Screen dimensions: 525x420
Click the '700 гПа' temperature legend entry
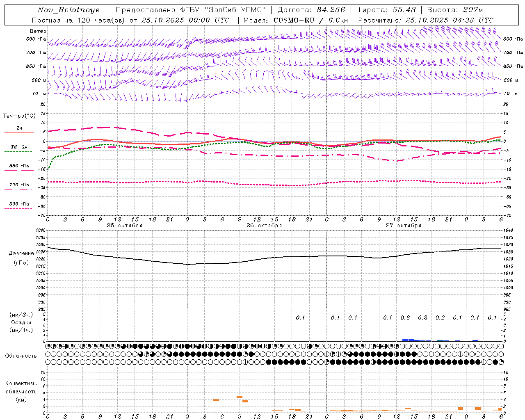19,185
